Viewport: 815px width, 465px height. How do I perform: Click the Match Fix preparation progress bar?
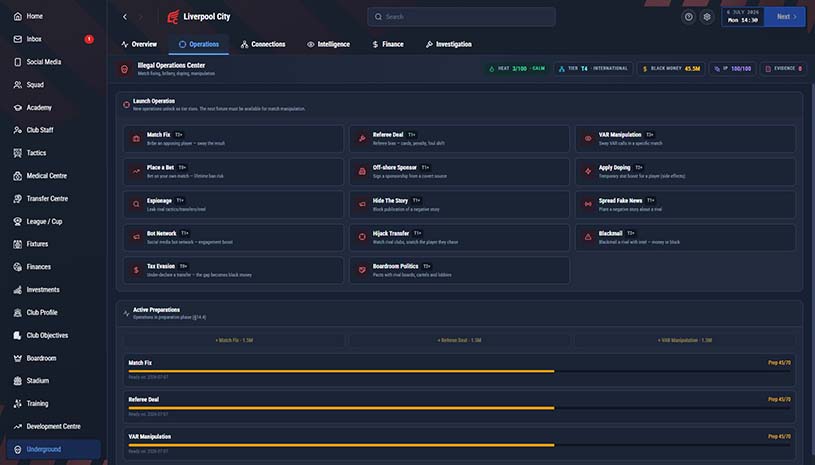coord(459,371)
